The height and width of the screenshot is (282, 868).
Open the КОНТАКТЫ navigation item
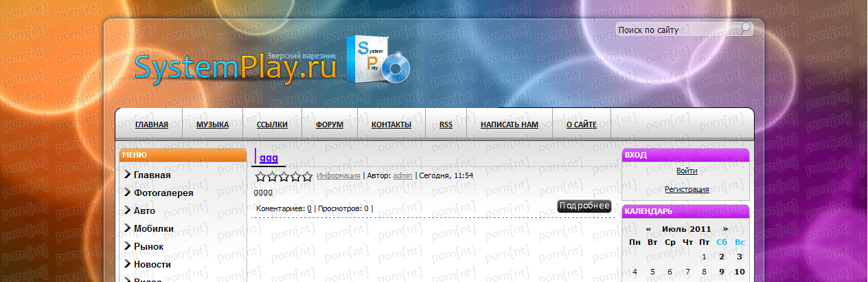[391, 124]
